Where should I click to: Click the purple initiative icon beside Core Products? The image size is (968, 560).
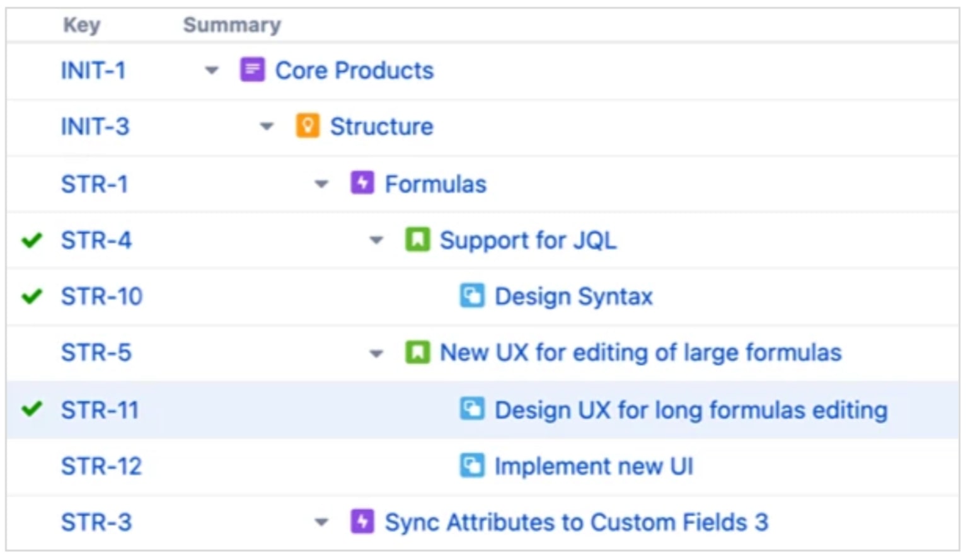click(x=252, y=70)
